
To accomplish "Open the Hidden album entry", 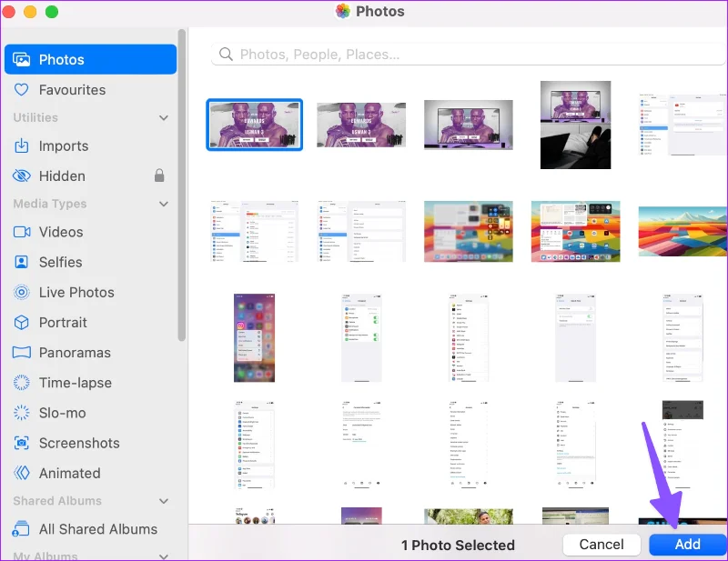I will click(90, 175).
